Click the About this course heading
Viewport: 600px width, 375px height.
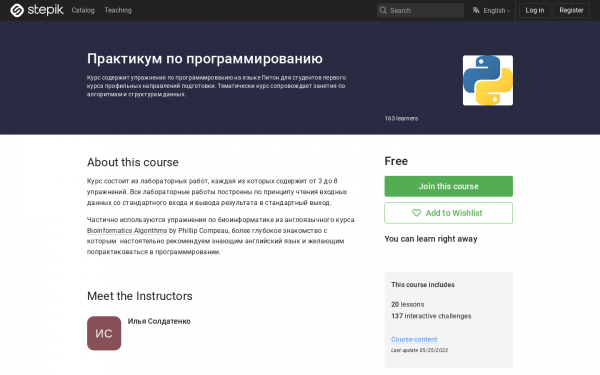133,162
